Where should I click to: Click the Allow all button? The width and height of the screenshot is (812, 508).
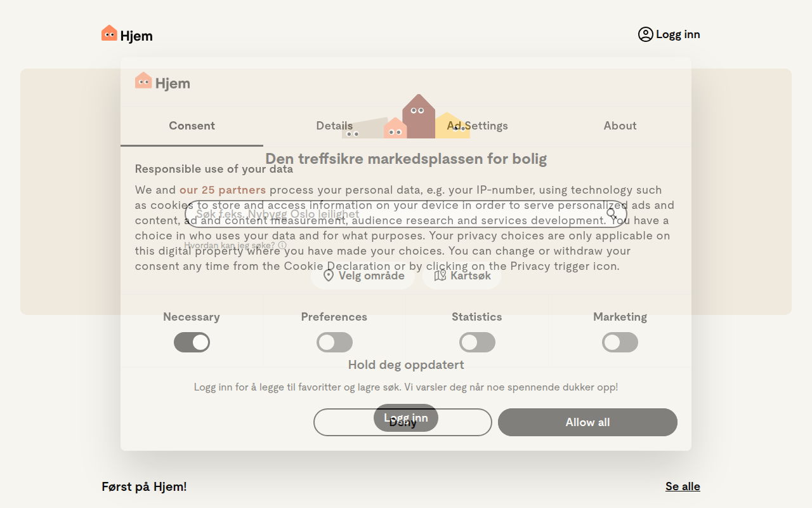(587, 422)
